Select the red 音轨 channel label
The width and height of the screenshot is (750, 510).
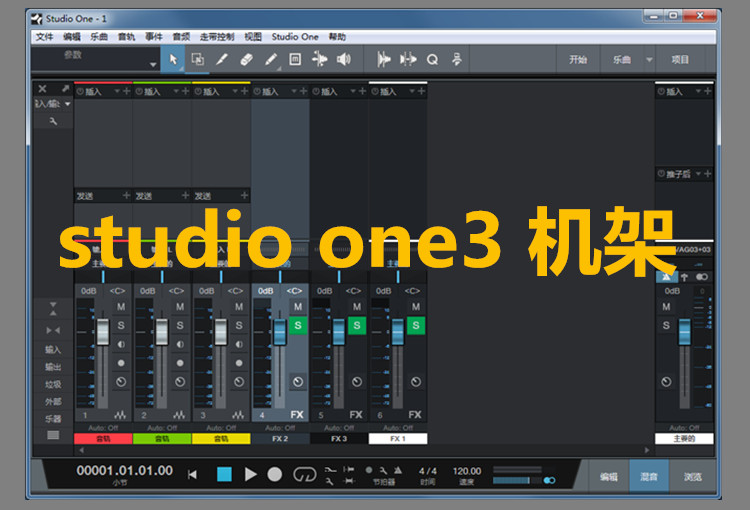(x=103, y=439)
